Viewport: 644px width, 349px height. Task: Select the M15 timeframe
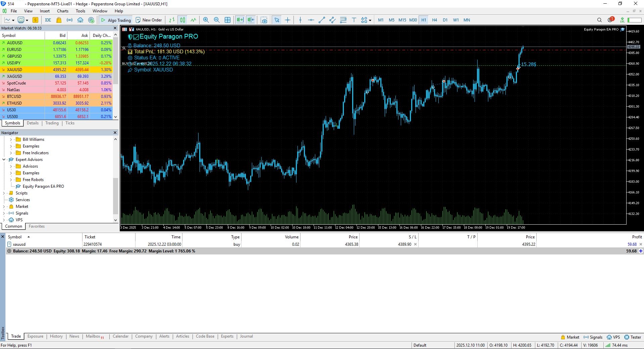402,20
